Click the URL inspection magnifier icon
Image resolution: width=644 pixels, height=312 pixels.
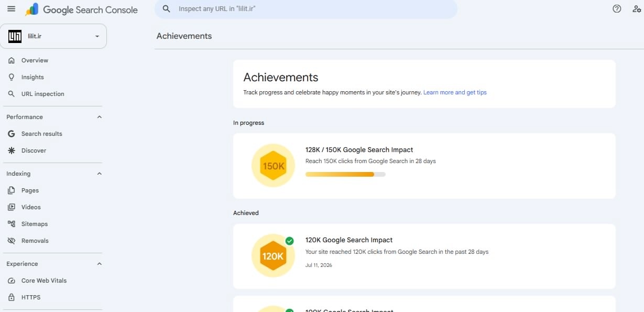click(12, 94)
